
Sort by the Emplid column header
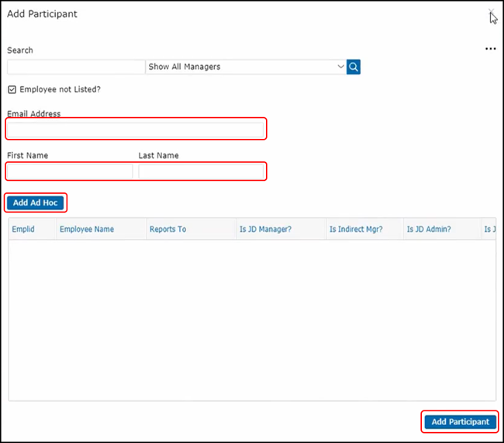tap(23, 230)
